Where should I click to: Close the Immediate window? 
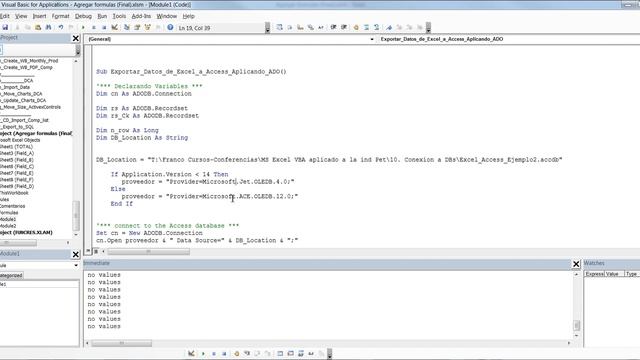(576, 264)
